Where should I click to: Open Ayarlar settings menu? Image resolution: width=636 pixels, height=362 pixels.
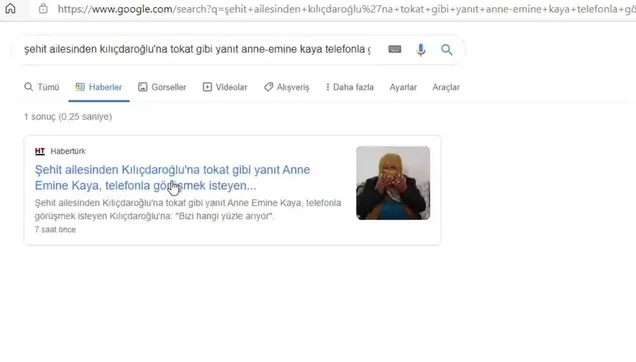[403, 87]
